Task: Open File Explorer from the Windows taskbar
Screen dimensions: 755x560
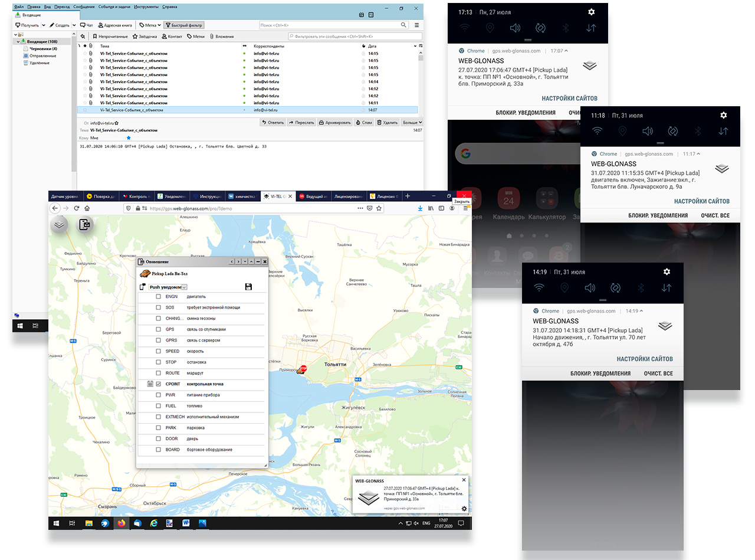Action: (x=89, y=523)
